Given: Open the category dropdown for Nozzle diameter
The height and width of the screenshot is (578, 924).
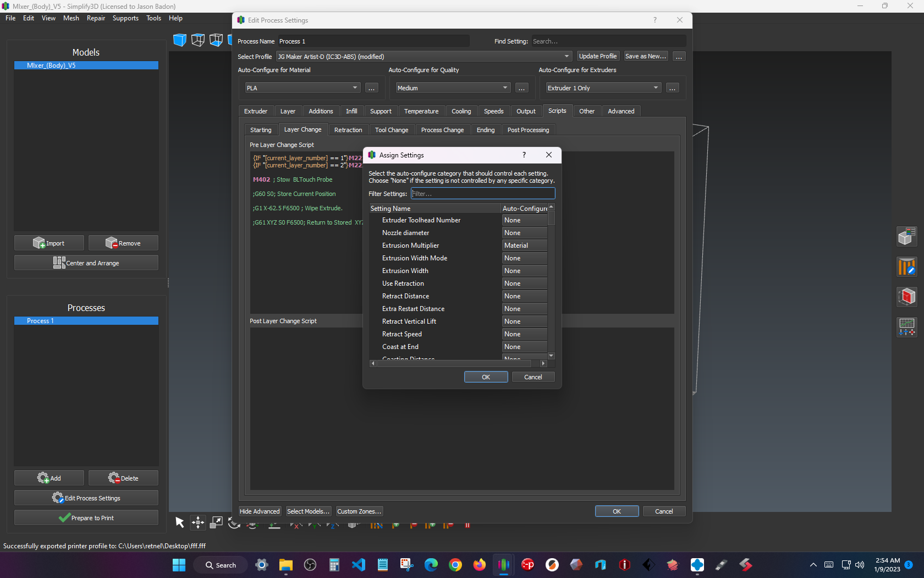Looking at the screenshot, I should (525, 233).
